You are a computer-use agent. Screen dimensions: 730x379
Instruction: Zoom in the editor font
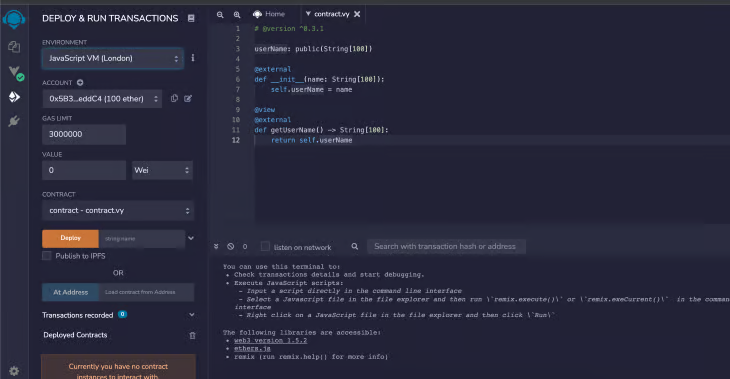(x=237, y=14)
